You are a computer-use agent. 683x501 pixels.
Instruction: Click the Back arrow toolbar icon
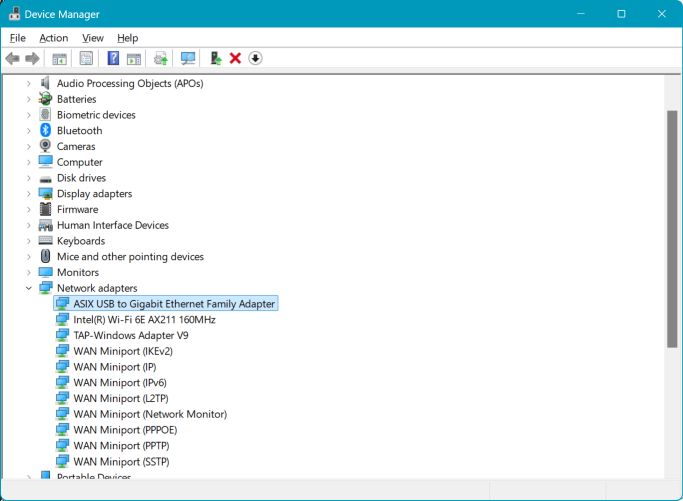(13, 58)
